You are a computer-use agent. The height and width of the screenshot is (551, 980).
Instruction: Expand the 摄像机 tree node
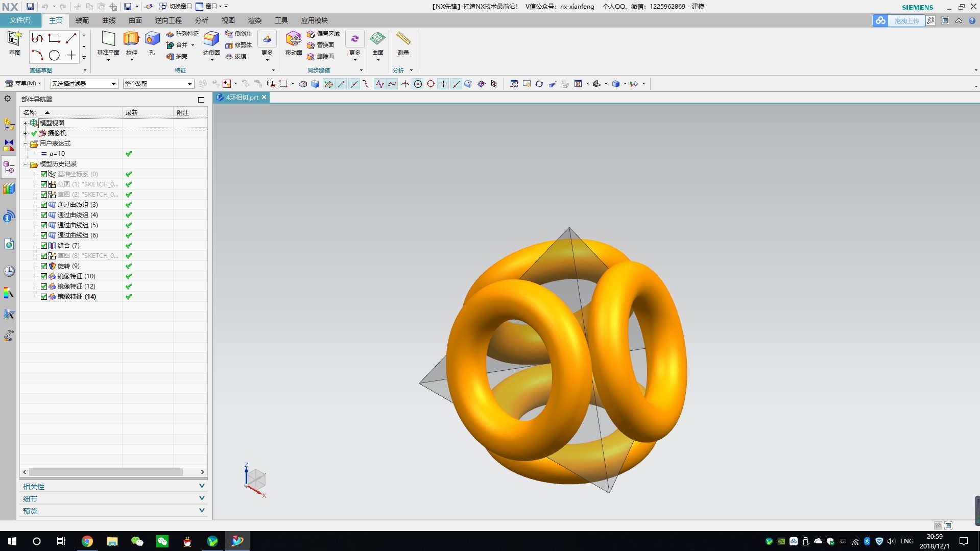pyautogui.click(x=25, y=133)
